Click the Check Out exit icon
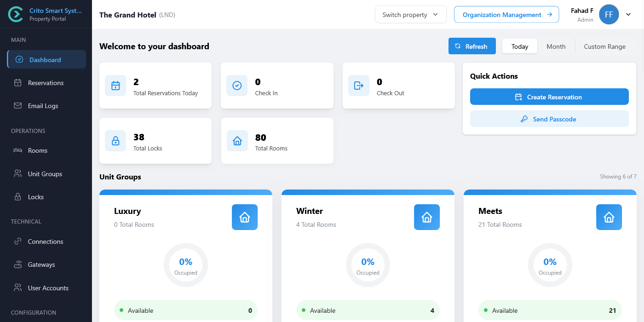 pos(359,86)
